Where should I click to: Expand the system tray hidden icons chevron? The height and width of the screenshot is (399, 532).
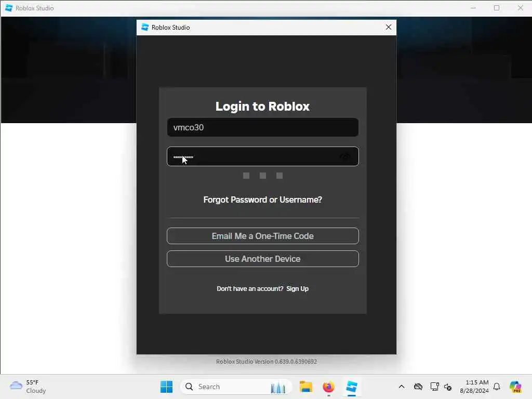coord(402,387)
